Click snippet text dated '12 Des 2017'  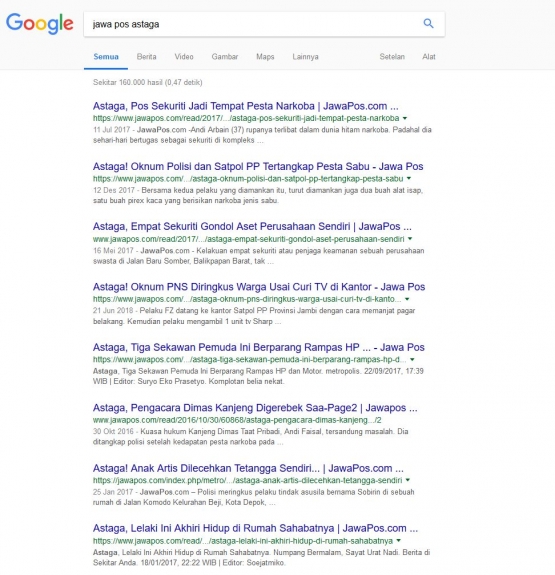258,195
